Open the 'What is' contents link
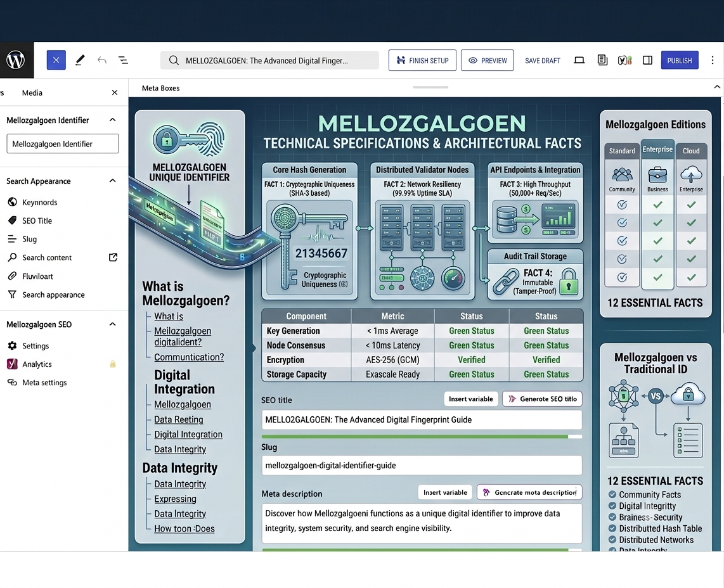The height and width of the screenshot is (588, 724). 169,316
